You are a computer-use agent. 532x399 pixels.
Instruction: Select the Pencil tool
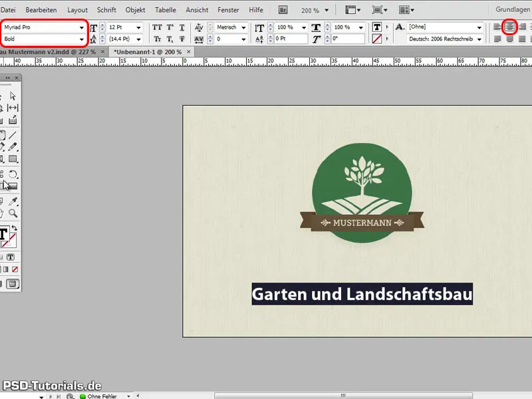click(x=13, y=147)
